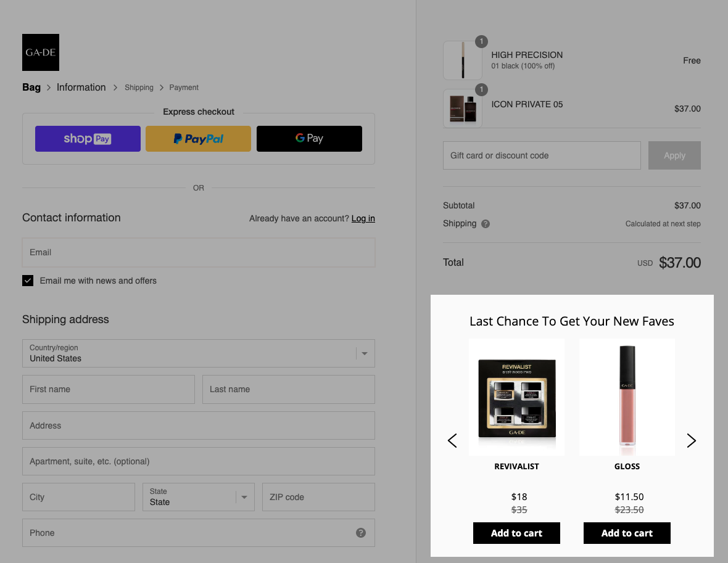
Task: Pay with Shop Pay
Action: pyautogui.click(x=88, y=139)
